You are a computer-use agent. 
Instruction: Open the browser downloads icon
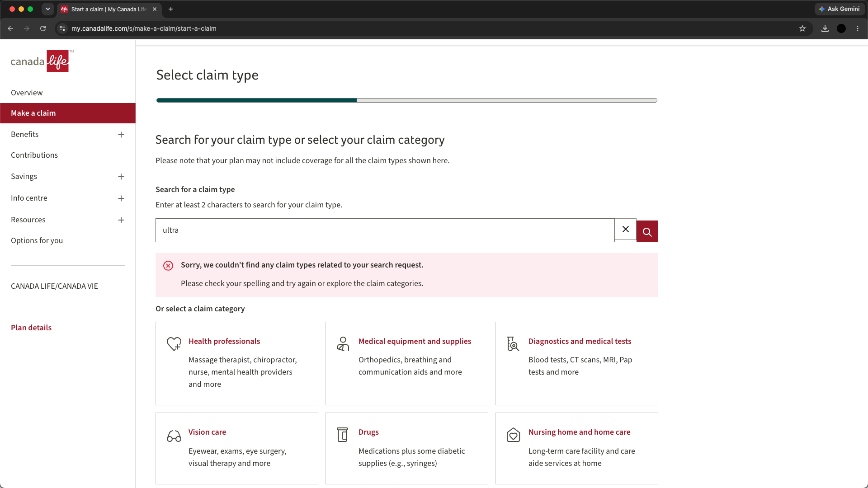point(825,28)
